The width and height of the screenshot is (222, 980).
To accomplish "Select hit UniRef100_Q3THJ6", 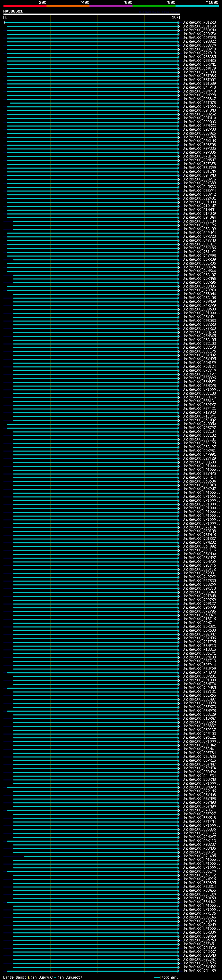I will pos(199,535).
